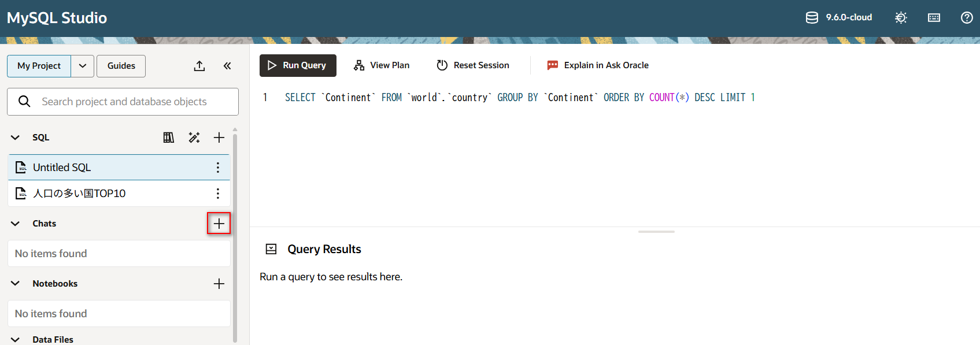980x345 pixels.
Task: Open the My Project dropdown arrow
Action: pyautogui.click(x=83, y=66)
